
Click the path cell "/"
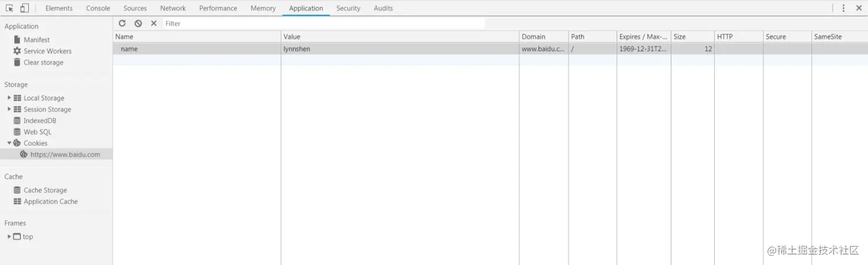[x=592, y=49]
